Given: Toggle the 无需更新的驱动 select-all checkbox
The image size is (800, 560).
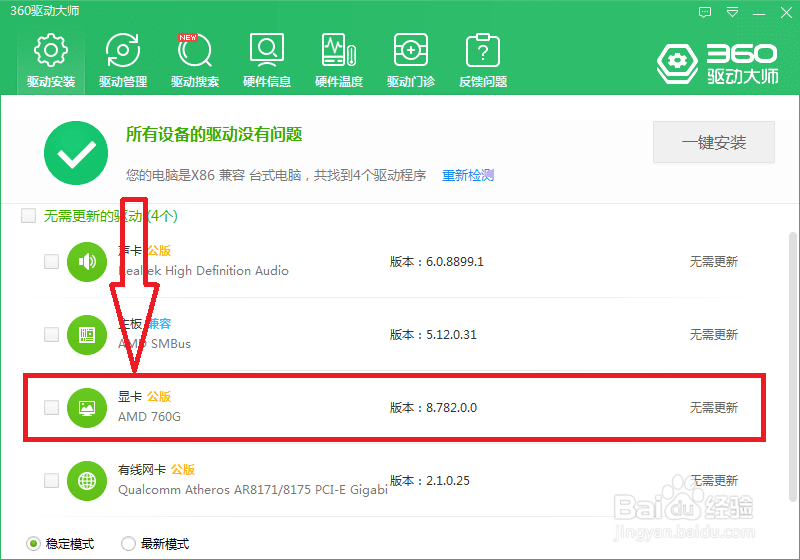Looking at the screenshot, I should coord(29,216).
